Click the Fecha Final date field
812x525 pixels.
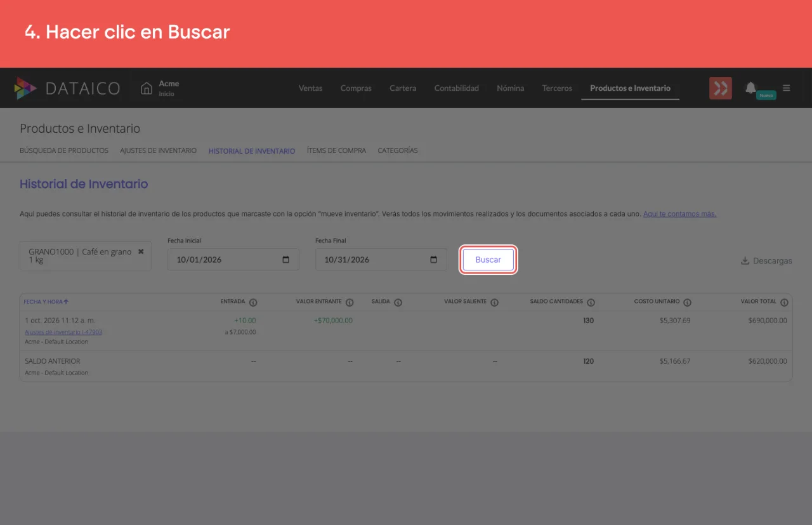click(381, 260)
